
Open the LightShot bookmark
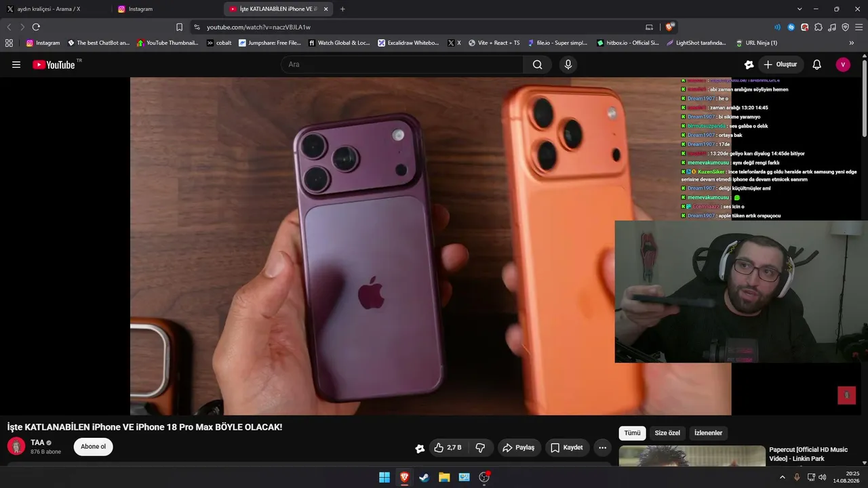[696, 43]
